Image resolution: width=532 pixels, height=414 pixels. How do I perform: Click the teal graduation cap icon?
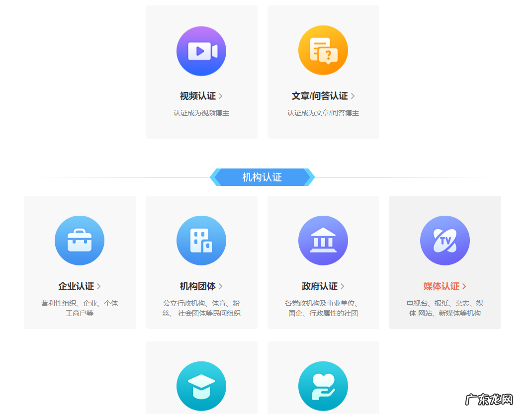[x=201, y=386]
